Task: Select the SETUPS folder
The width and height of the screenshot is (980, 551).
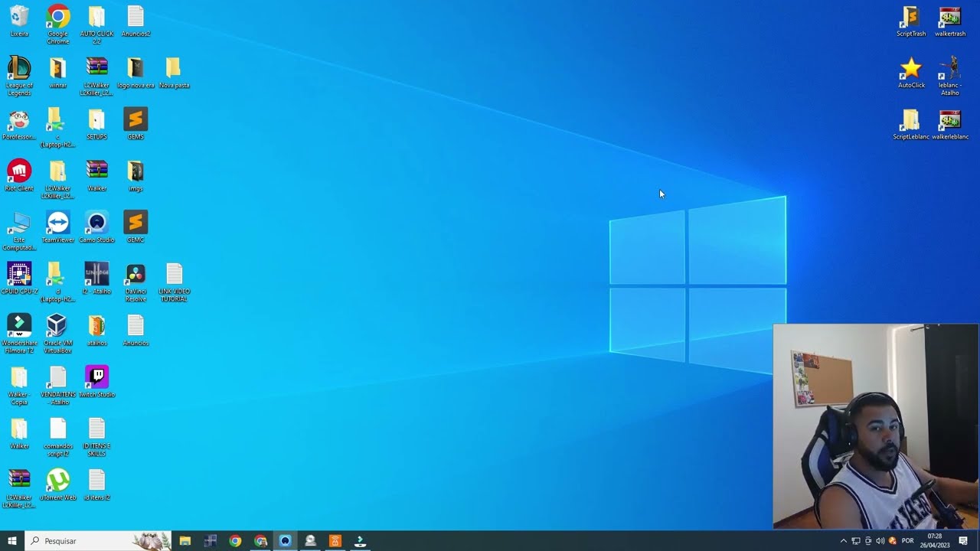Action: tap(96, 124)
